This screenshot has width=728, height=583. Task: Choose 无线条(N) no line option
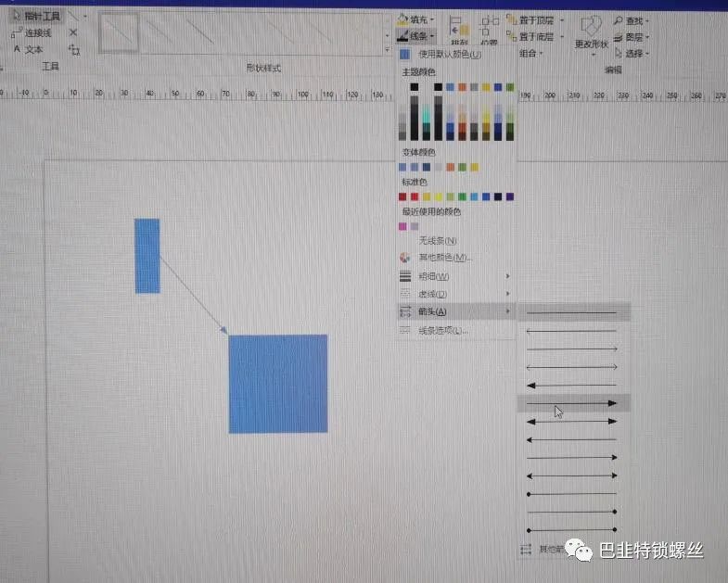pyautogui.click(x=456, y=240)
